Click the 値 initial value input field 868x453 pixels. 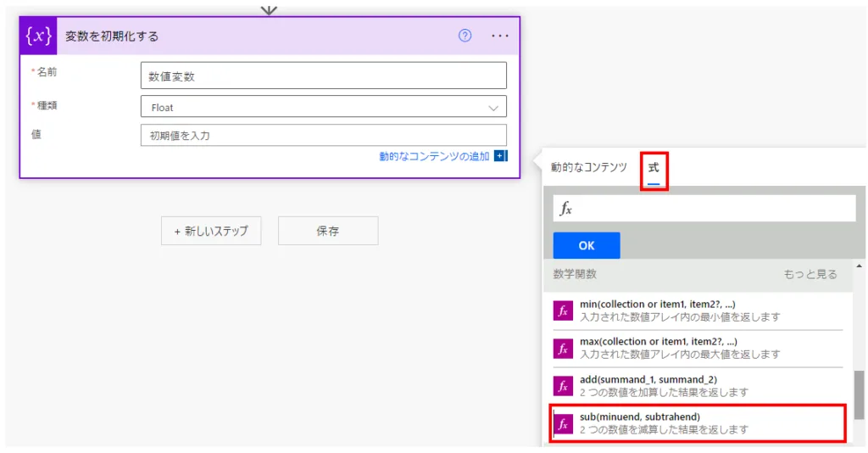323,136
